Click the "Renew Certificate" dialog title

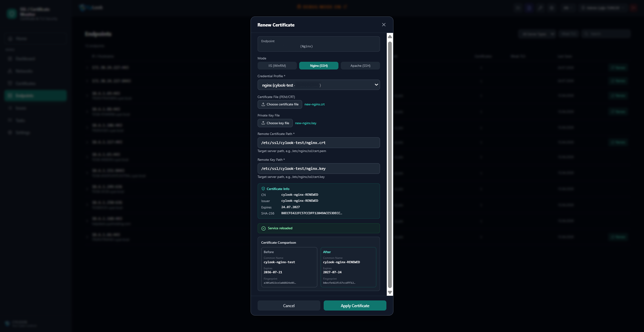tap(276, 25)
